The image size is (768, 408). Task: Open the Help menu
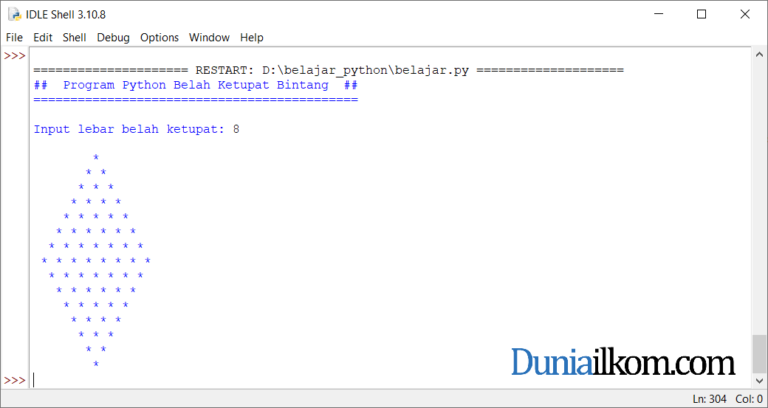click(252, 38)
